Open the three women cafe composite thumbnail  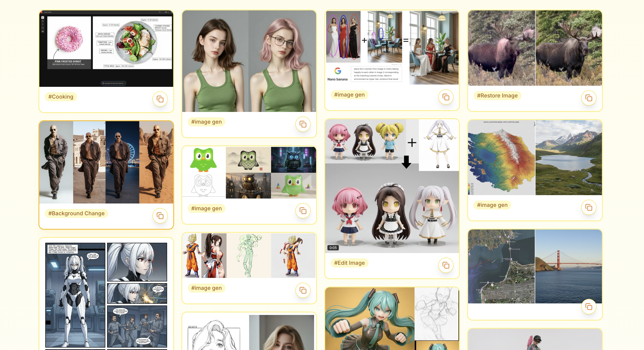point(392,47)
